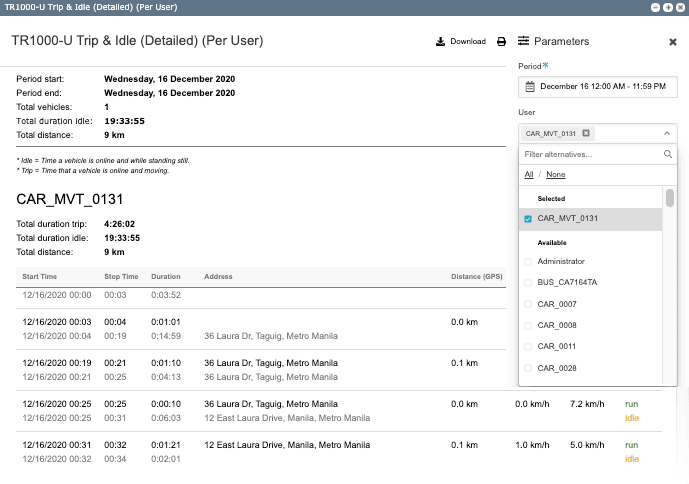This screenshot has height=484, width=689.
Task: Click the Download report icon
Action: click(x=440, y=42)
